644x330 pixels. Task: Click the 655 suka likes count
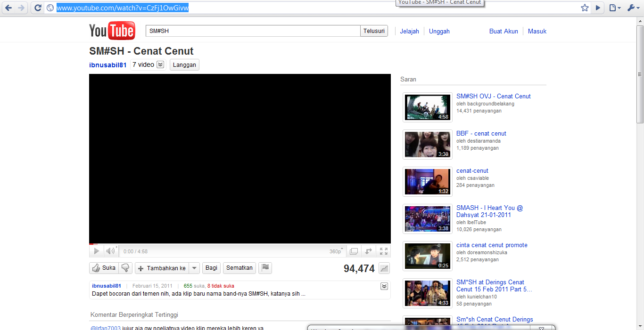(194, 286)
